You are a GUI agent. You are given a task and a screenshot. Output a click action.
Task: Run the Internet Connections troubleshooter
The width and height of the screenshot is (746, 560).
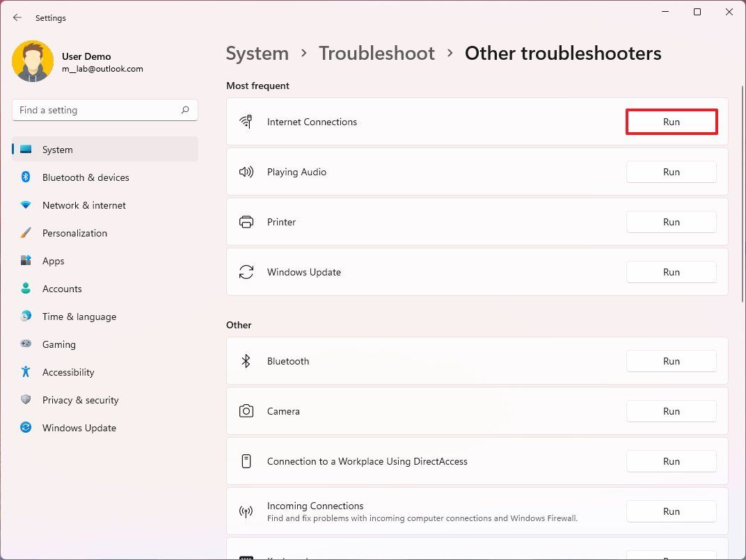click(x=671, y=121)
